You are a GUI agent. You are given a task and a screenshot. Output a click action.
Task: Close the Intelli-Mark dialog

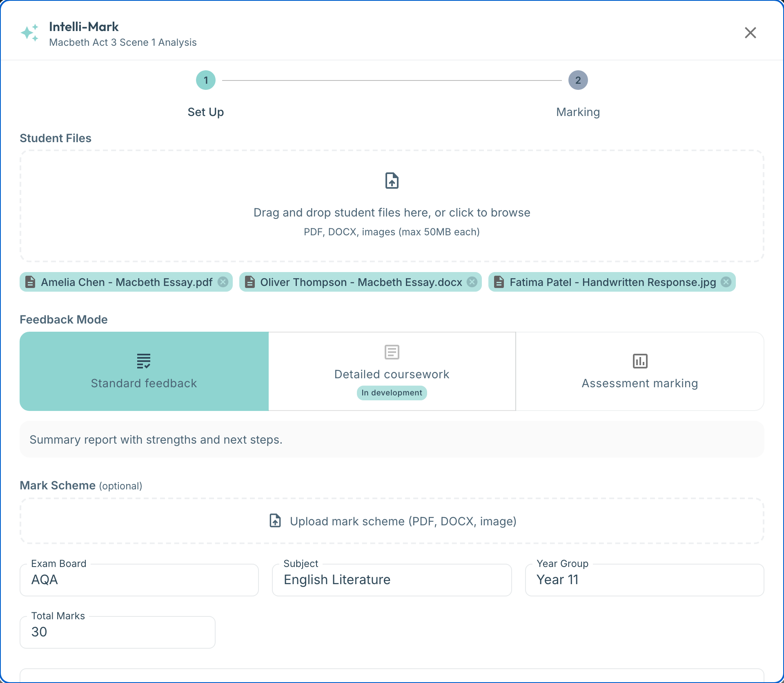pos(751,33)
